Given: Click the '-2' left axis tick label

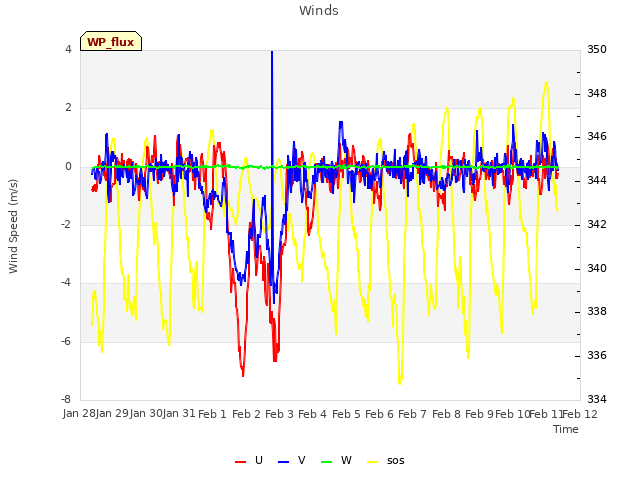Looking at the screenshot, I should click(x=66, y=224).
